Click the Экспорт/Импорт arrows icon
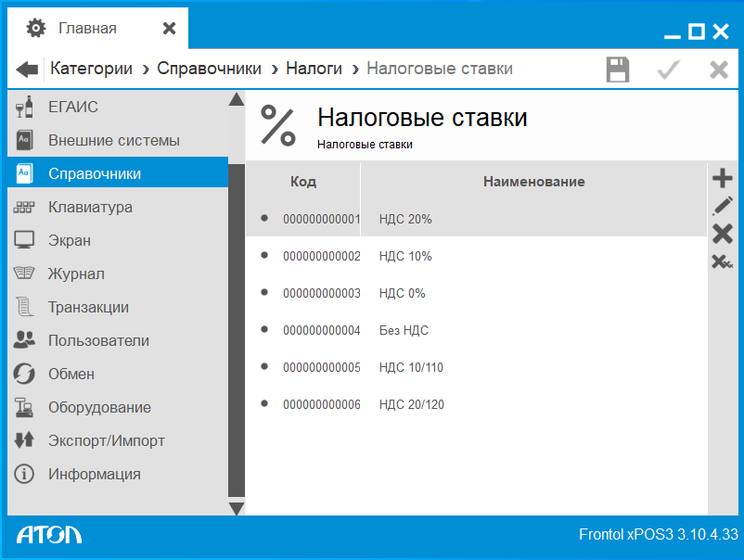The image size is (744, 560). tap(24, 440)
